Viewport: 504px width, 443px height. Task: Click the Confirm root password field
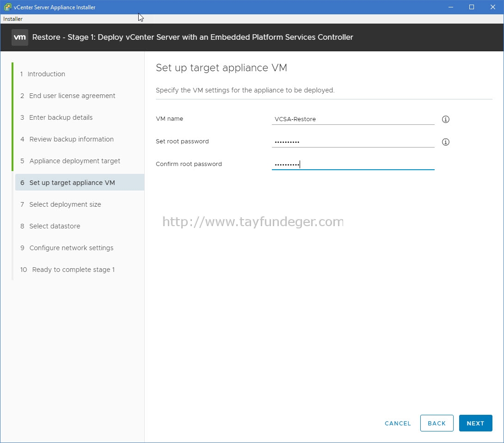tap(353, 164)
